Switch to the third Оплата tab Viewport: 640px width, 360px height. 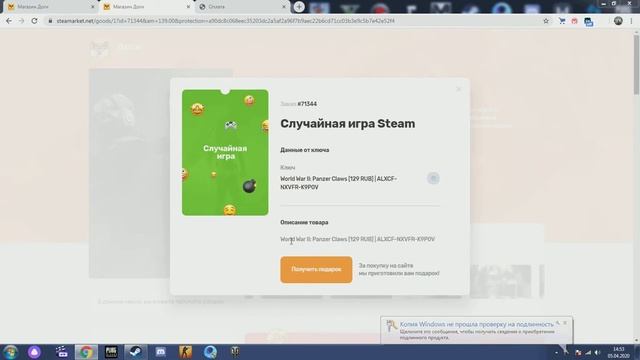(240, 7)
